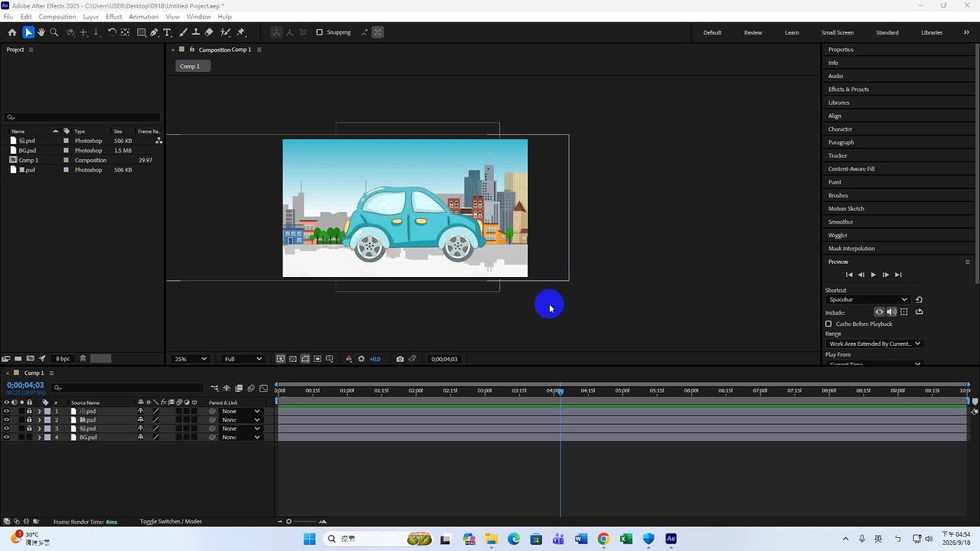
Task: Open the Graph Editor icon
Action: tap(264, 388)
